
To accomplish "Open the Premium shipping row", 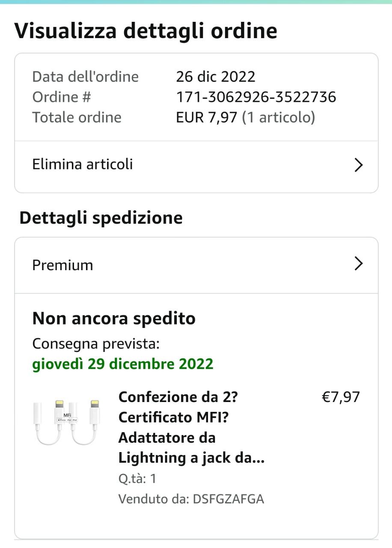I will pos(63,265).
